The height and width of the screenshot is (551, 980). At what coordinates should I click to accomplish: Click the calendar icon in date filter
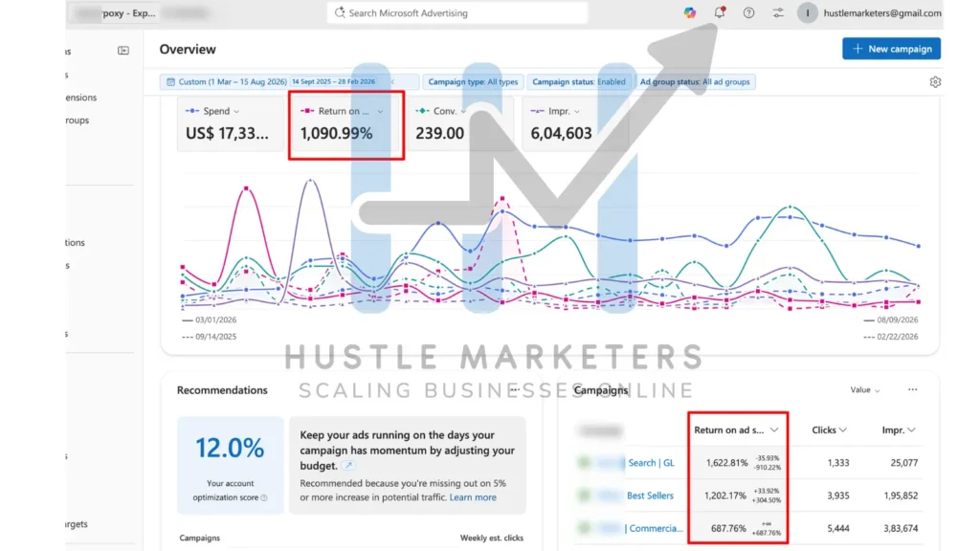pyautogui.click(x=170, y=82)
